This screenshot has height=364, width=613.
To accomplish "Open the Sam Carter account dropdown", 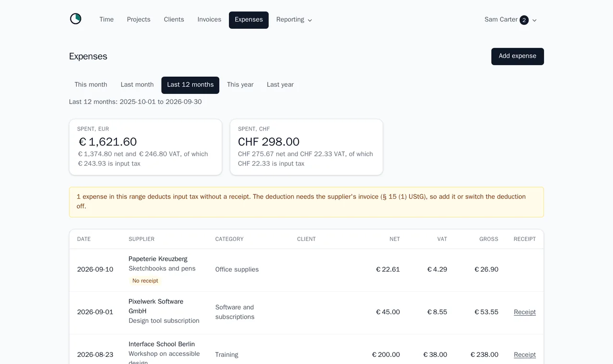I will [511, 20].
